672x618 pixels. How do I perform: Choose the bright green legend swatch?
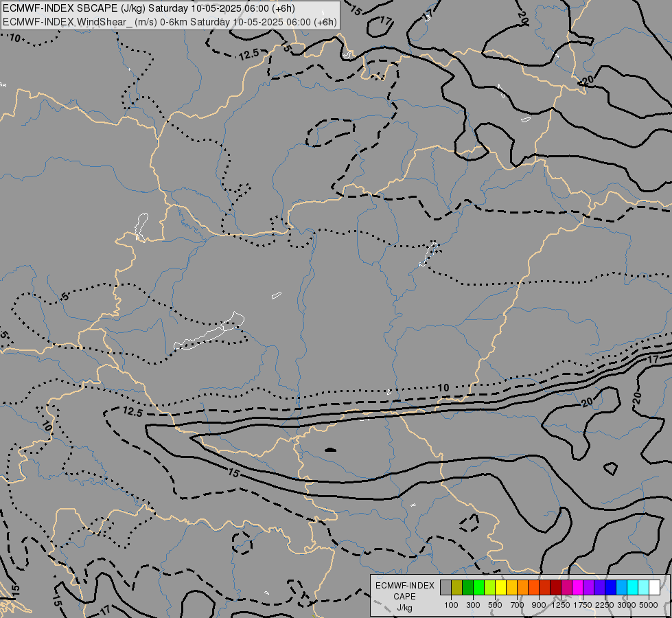(x=478, y=588)
